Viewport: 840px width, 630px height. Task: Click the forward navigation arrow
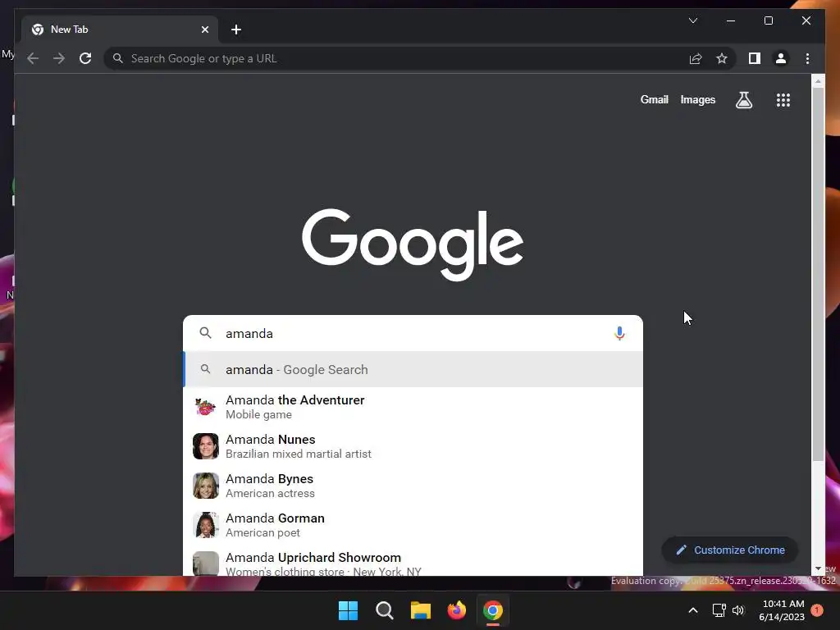(59, 58)
